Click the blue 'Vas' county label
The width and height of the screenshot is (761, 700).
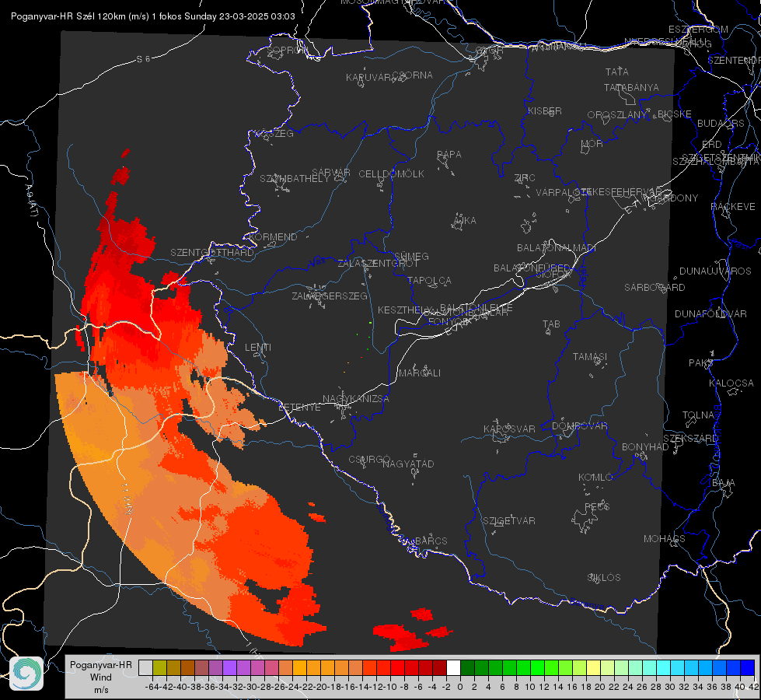click(317, 262)
